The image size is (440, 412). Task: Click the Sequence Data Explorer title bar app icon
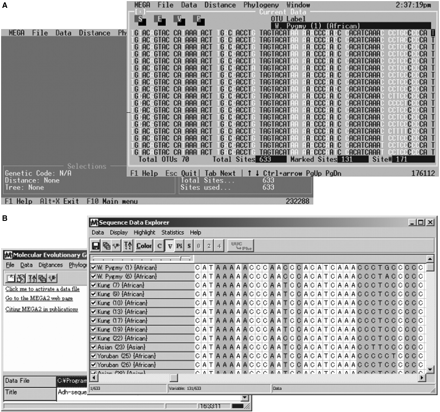click(x=94, y=222)
